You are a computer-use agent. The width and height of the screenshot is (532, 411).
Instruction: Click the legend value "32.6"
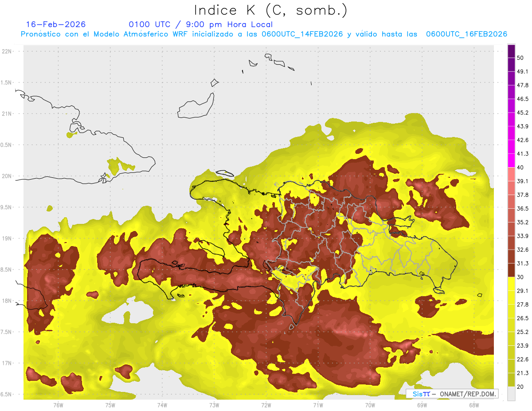[523, 250]
